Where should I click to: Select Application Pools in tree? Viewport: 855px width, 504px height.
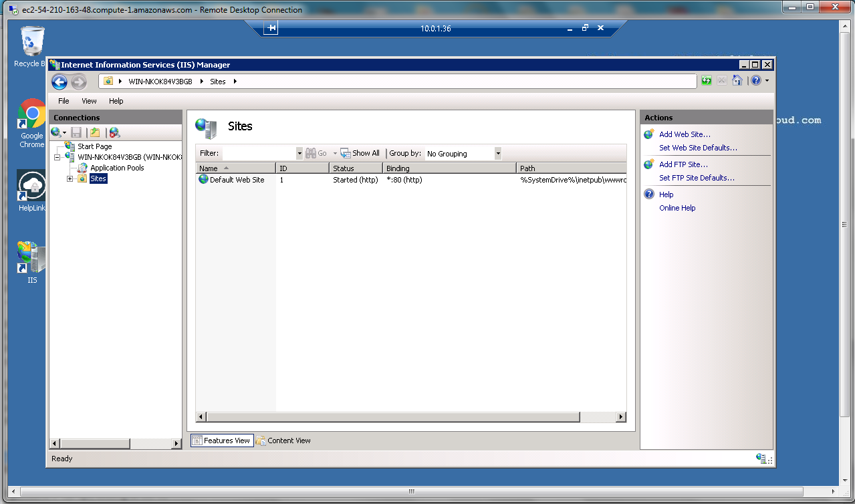[117, 168]
